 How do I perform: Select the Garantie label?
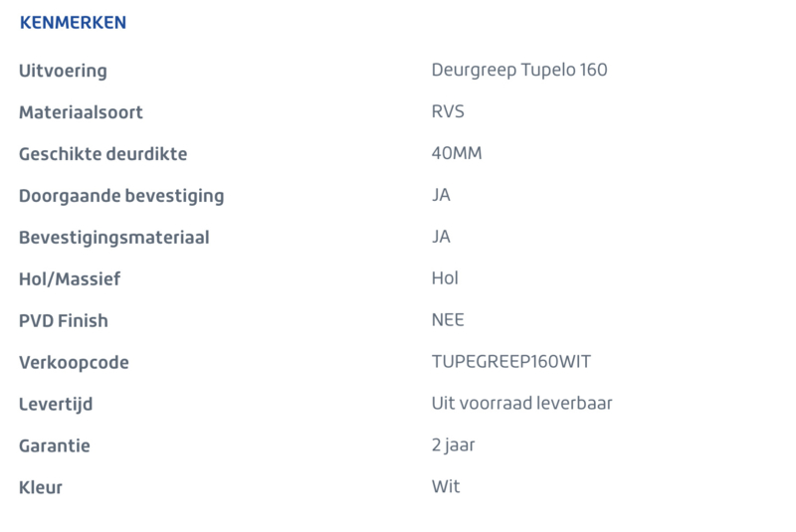coord(55,445)
